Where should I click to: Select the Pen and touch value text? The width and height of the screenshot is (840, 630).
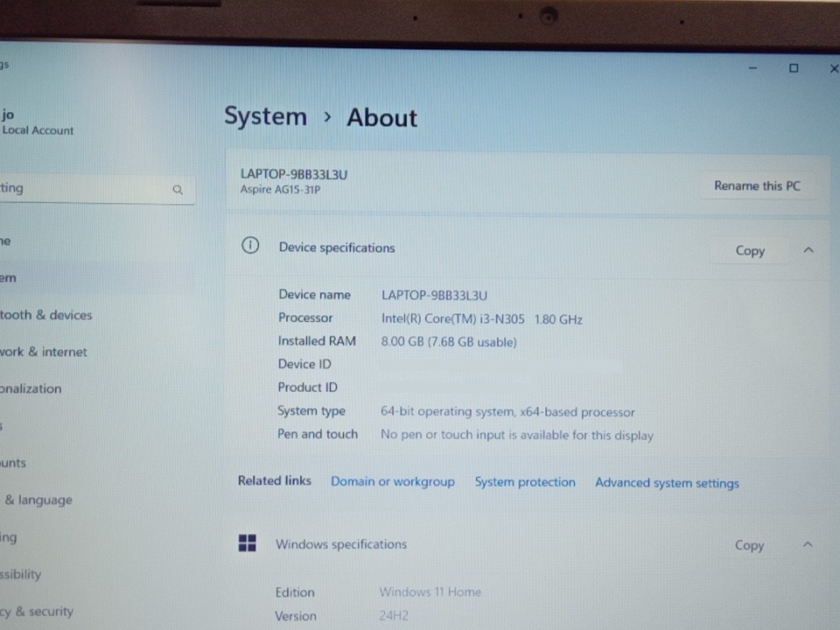[517, 435]
